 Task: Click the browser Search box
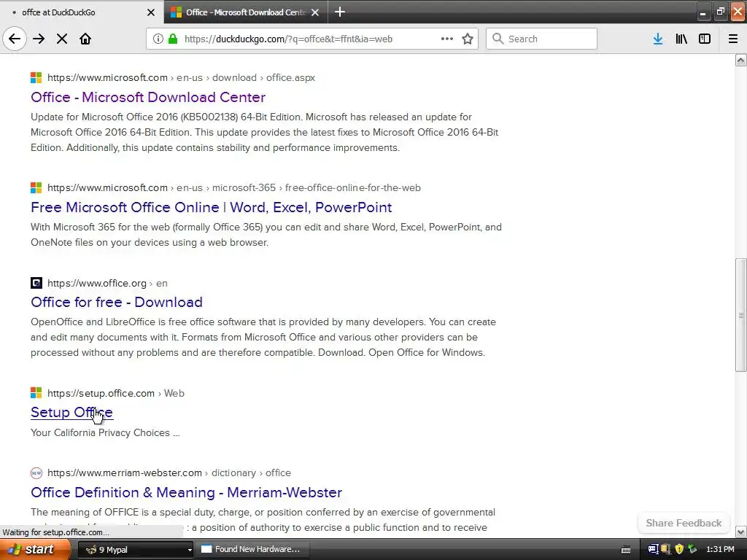pyautogui.click(x=541, y=39)
